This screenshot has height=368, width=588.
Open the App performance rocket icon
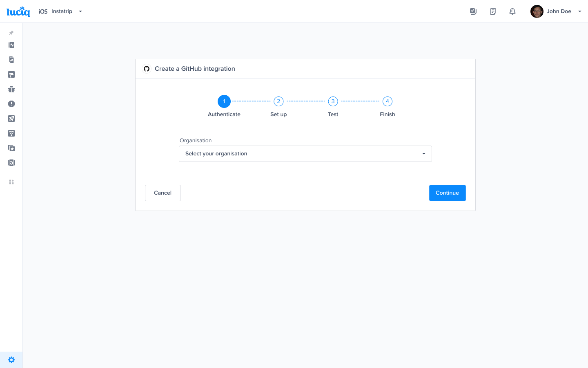point(11,119)
